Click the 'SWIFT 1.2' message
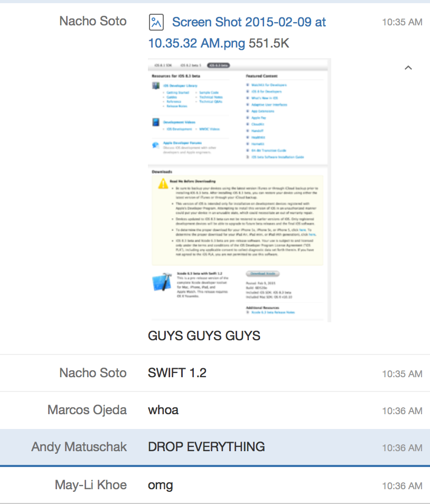The width and height of the screenshot is (430, 504). coord(177,373)
